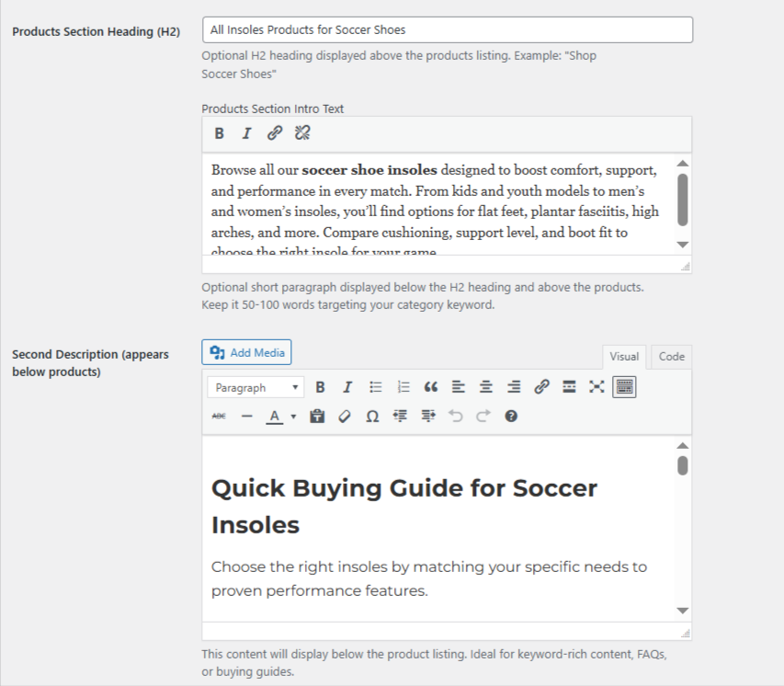Screen dimensions: 784x686
Task: Open the text color dropdown arrow
Action: (x=292, y=416)
